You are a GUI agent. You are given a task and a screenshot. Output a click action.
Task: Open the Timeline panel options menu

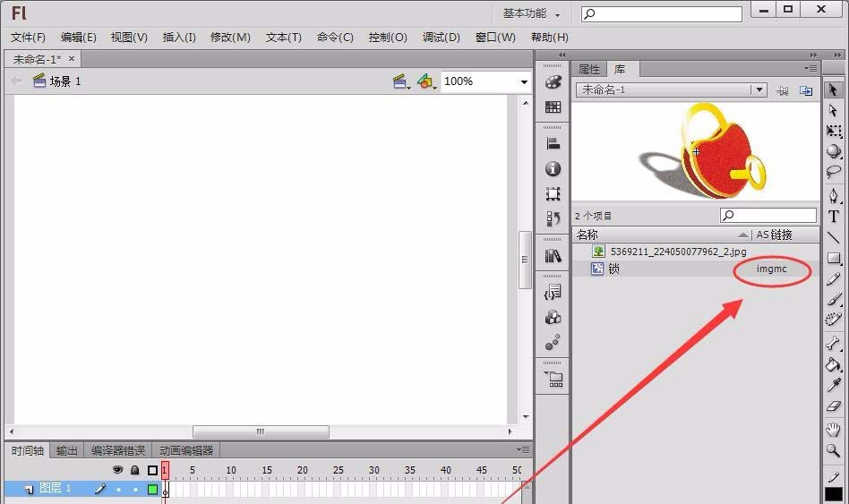[x=522, y=450]
